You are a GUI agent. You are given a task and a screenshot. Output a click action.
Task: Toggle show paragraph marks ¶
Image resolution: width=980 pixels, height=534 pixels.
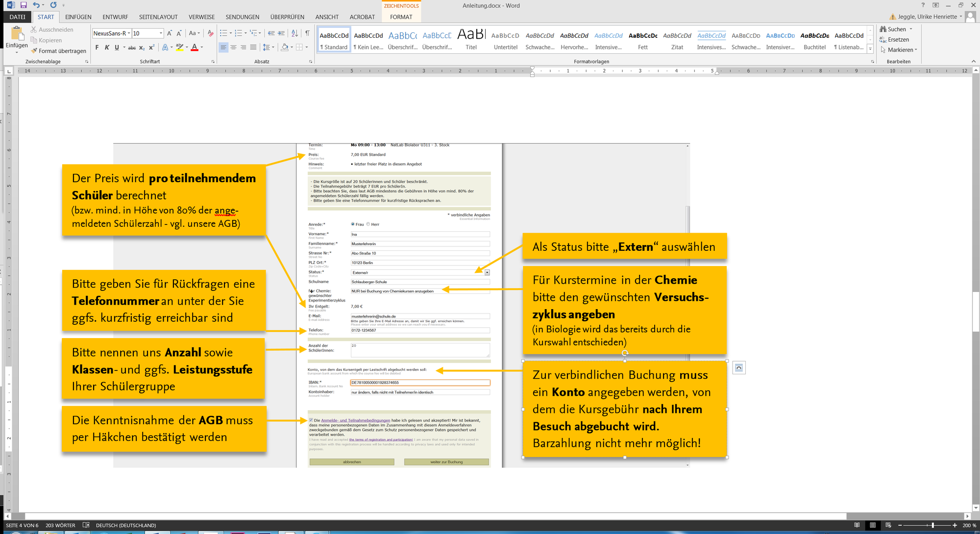tap(307, 33)
